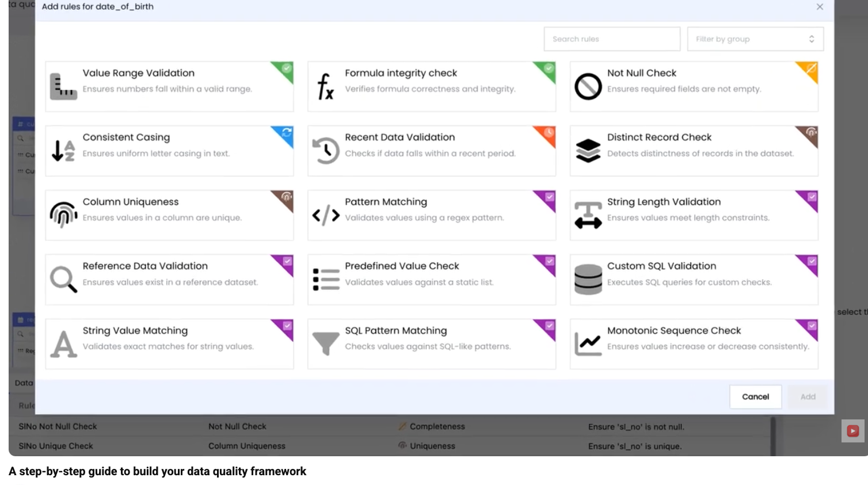The image size is (868, 485).
Task: Click the purple check badge on Predefined Value Check
Action: (549, 262)
